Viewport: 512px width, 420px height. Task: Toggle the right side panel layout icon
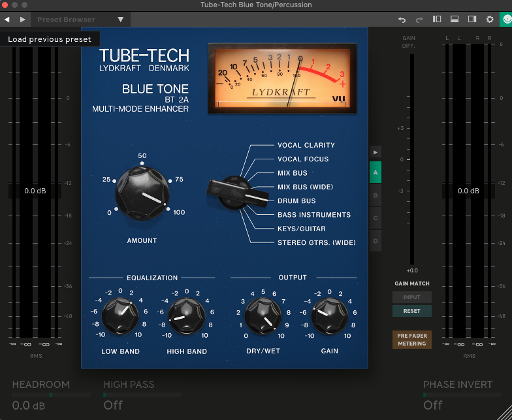pyautogui.click(x=472, y=20)
